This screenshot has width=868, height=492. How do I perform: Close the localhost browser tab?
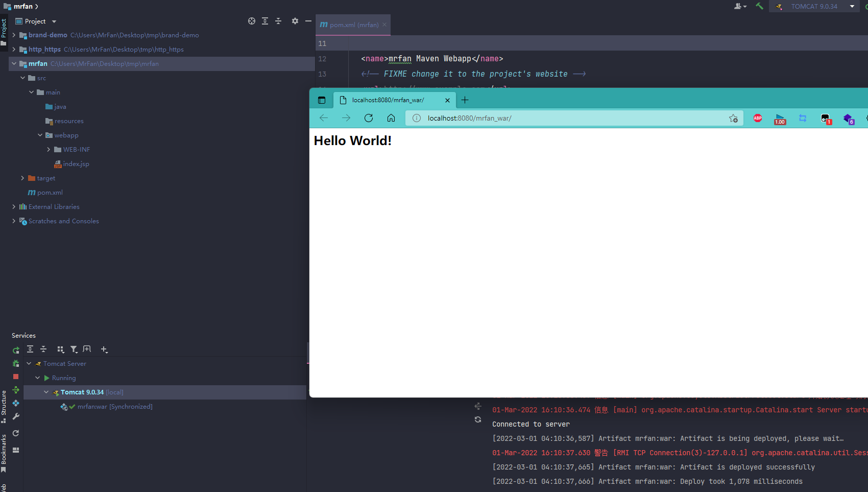pyautogui.click(x=447, y=100)
